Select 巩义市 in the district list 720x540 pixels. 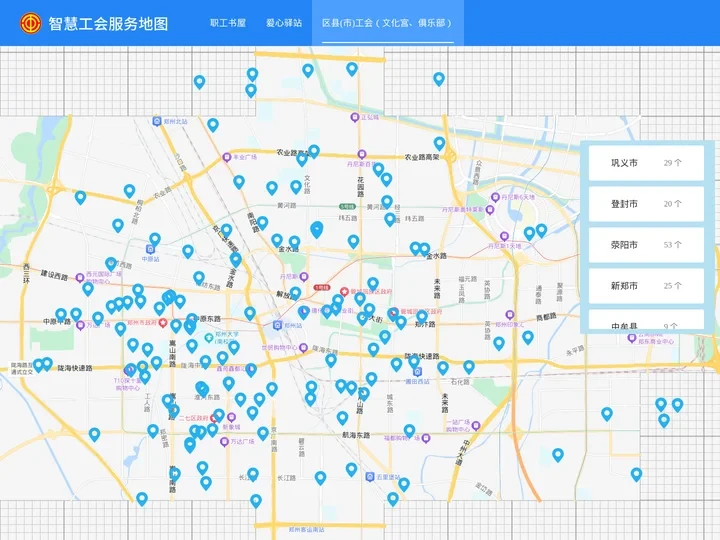click(646, 163)
